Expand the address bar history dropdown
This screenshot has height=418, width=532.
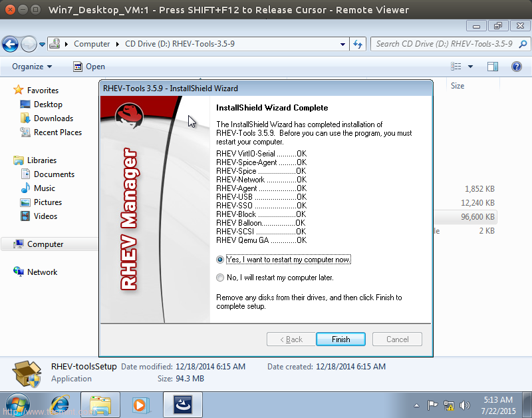click(343, 44)
